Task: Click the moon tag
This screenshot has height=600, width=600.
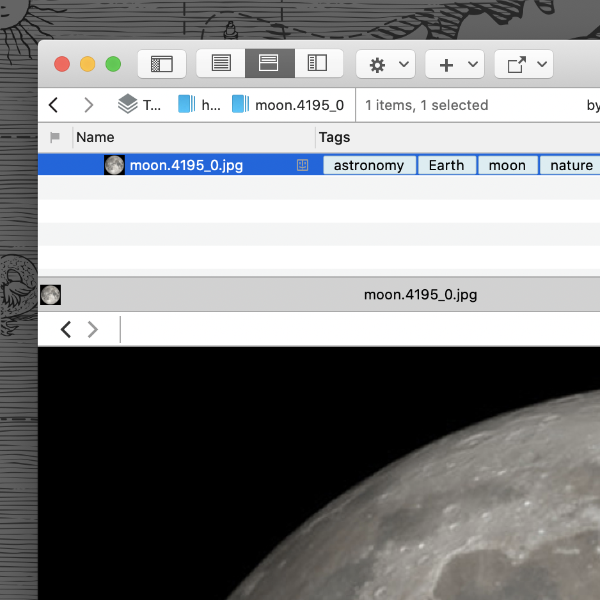Action: coord(507,165)
